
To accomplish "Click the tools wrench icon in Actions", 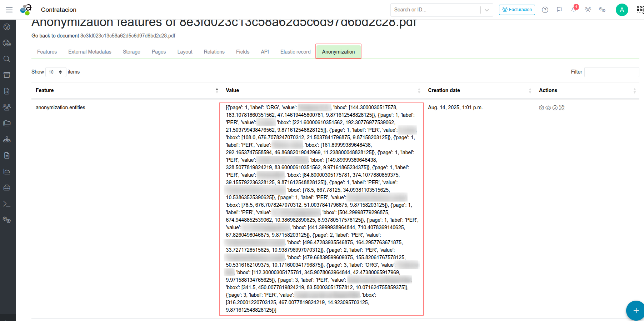I will pos(562,108).
